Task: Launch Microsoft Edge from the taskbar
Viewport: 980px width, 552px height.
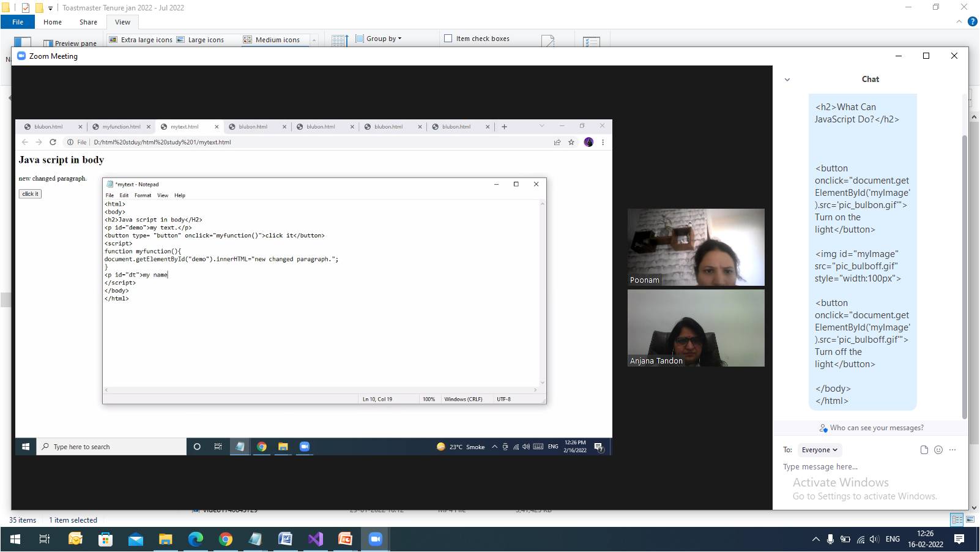Action: coord(195,539)
